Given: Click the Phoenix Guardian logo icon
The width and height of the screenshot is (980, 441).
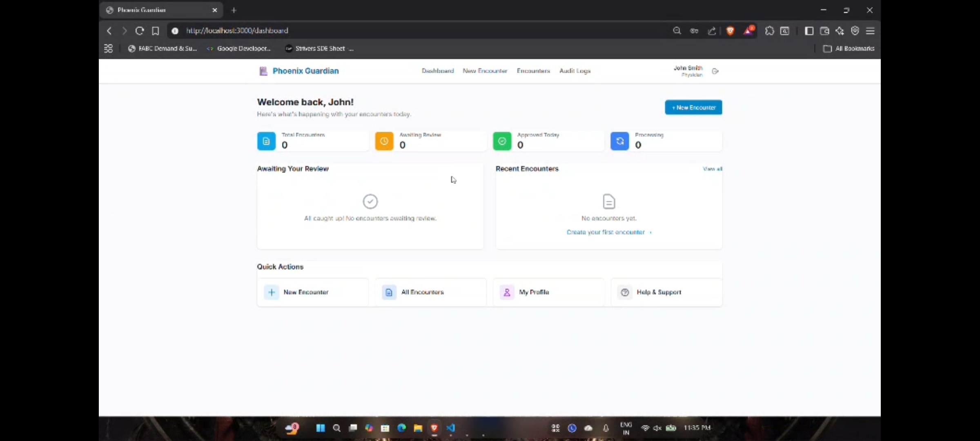Looking at the screenshot, I should pyautogui.click(x=263, y=71).
